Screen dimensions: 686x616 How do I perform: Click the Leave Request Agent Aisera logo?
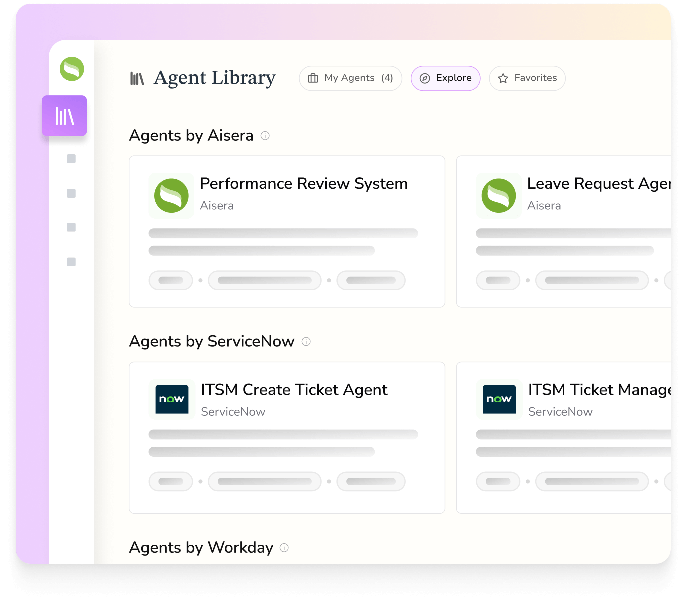(x=499, y=196)
